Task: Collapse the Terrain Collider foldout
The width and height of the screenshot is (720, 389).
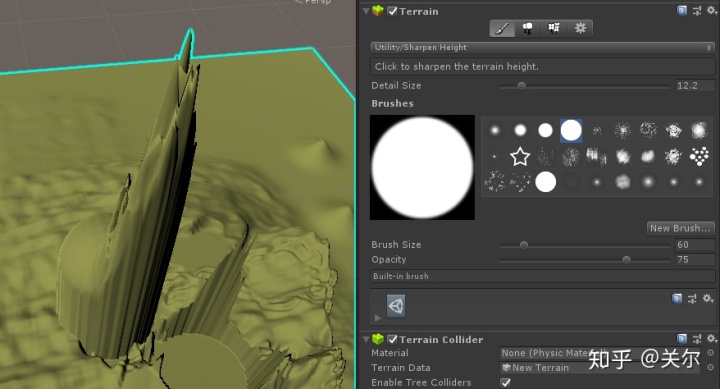Action: coord(366,339)
